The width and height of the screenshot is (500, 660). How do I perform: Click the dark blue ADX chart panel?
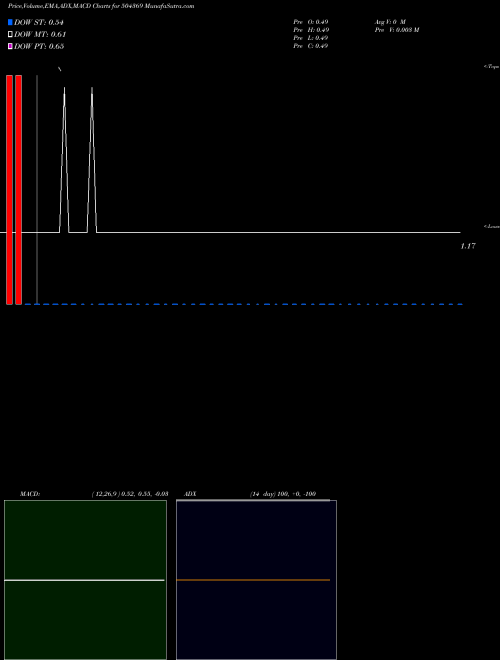click(256, 580)
